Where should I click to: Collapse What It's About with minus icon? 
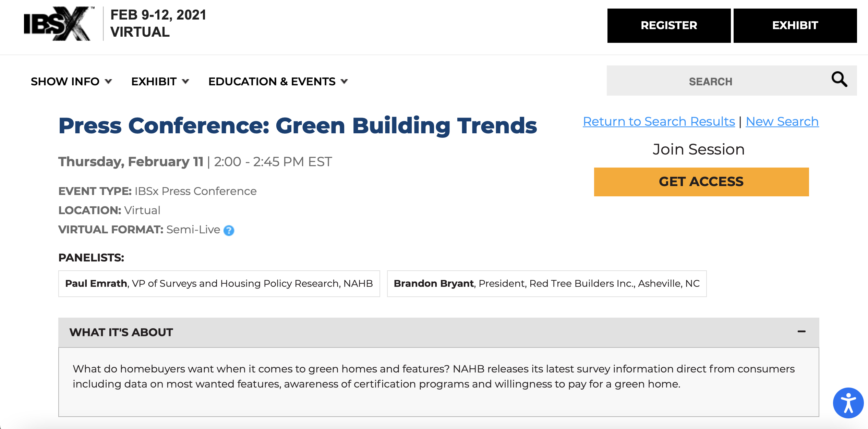(x=801, y=331)
